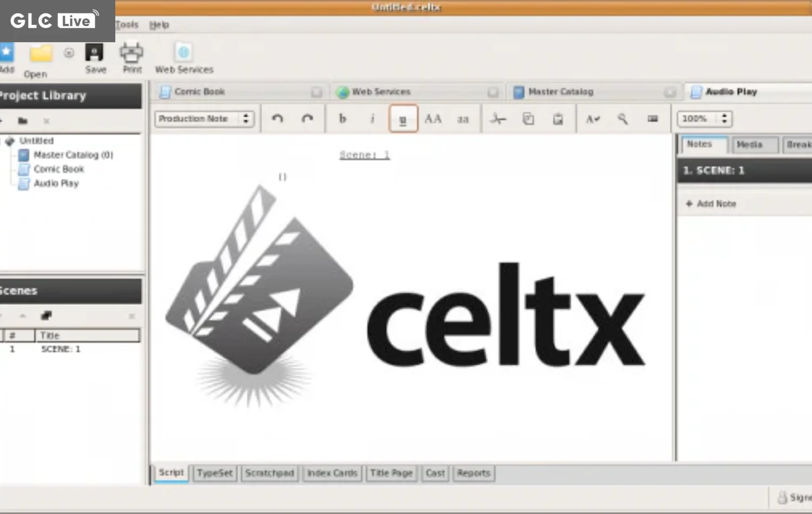Toggle italic formatting
The height and width of the screenshot is (514, 812).
(372, 118)
